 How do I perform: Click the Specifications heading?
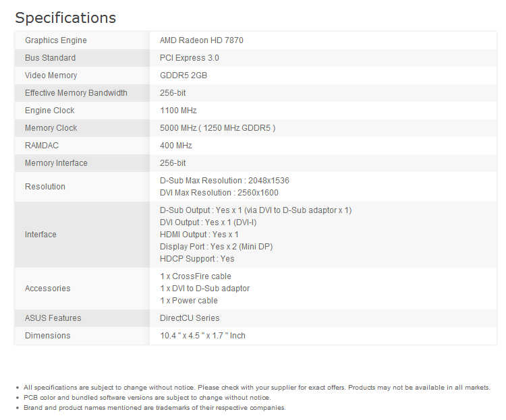(65, 18)
